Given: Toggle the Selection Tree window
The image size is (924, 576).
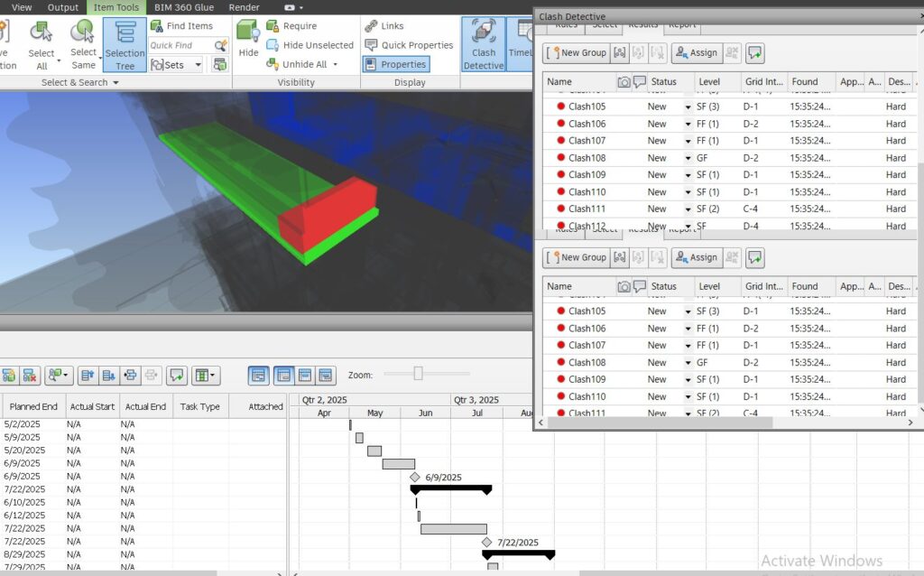Looking at the screenshot, I should point(125,44).
